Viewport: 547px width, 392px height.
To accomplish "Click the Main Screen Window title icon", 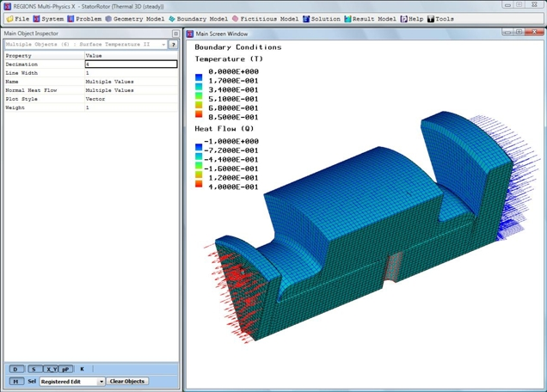I will [x=191, y=34].
